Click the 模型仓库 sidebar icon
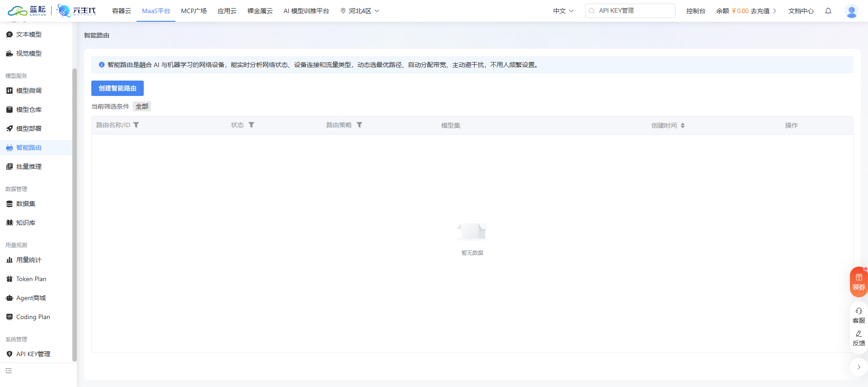 [x=9, y=110]
